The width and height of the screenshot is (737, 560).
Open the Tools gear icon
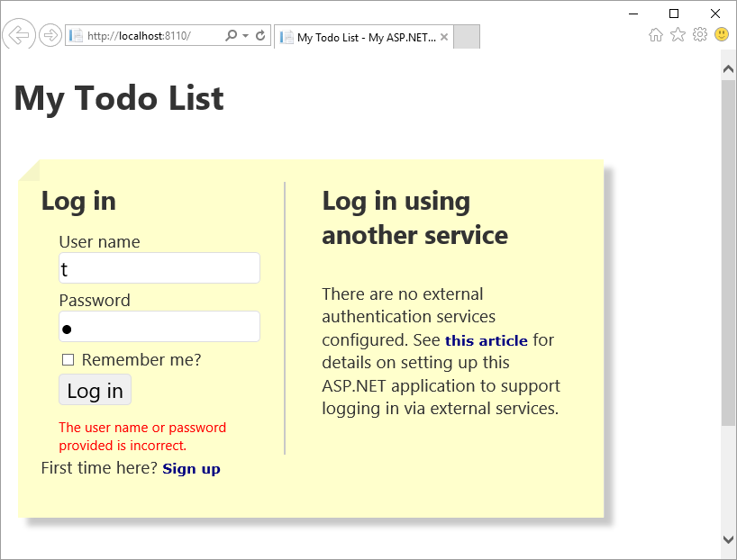click(699, 35)
